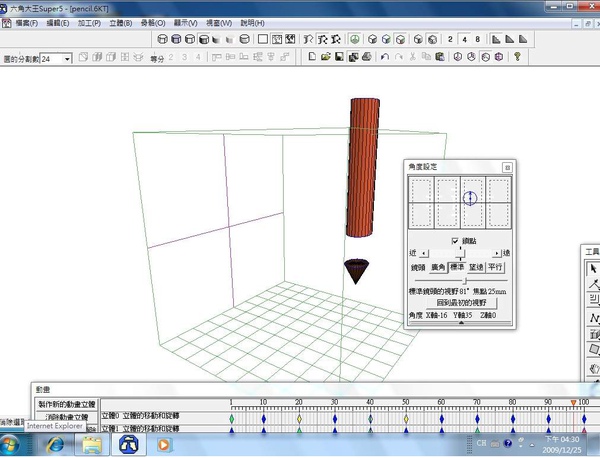Image resolution: width=600 pixels, height=458 pixels.
Task: Open Internet Explorer from the taskbar
Action: (x=56, y=445)
